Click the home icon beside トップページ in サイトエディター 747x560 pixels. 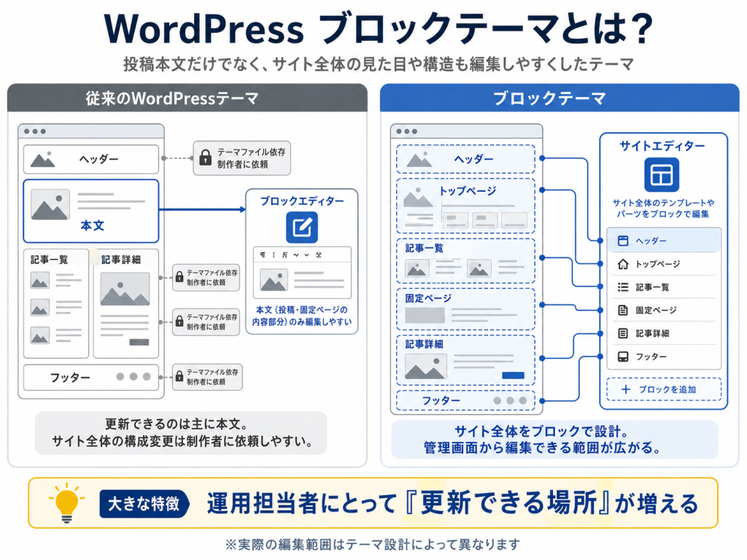(x=623, y=264)
